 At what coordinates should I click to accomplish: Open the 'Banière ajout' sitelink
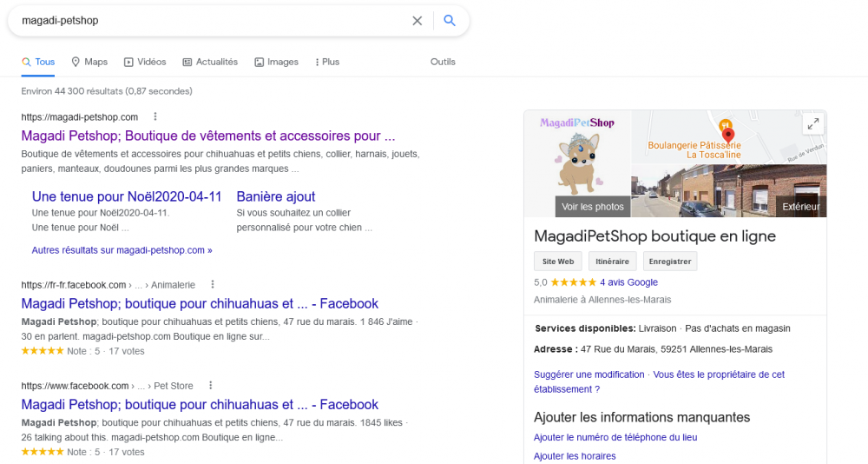(x=276, y=196)
